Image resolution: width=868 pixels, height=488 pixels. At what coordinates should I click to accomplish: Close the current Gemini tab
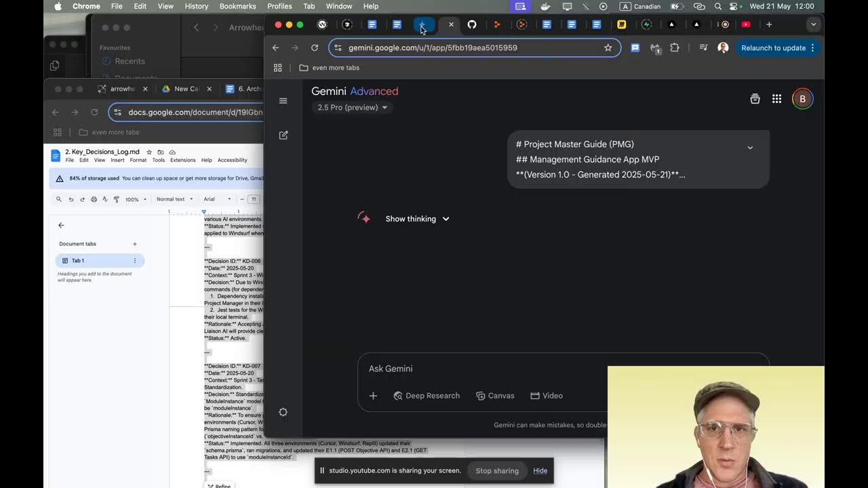click(x=451, y=24)
